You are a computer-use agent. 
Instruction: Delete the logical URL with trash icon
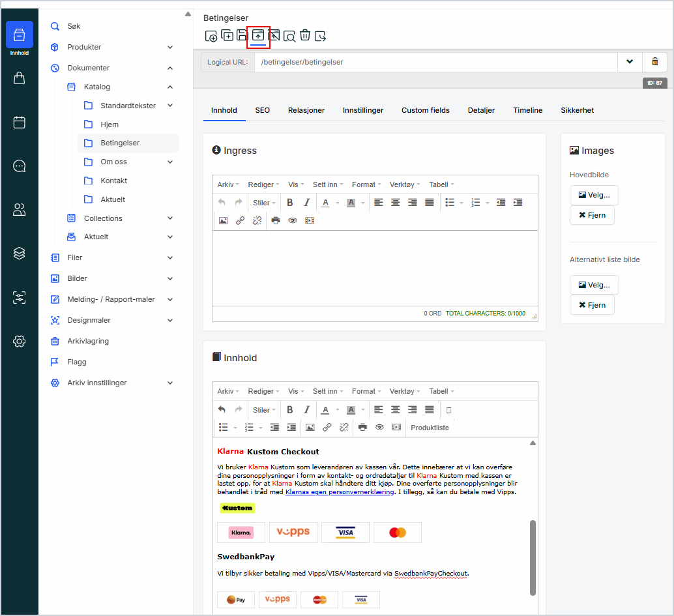pos(654,62)
